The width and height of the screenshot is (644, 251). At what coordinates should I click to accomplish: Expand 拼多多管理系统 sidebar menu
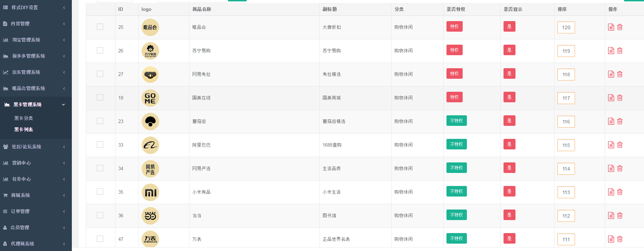pos(36,56)
